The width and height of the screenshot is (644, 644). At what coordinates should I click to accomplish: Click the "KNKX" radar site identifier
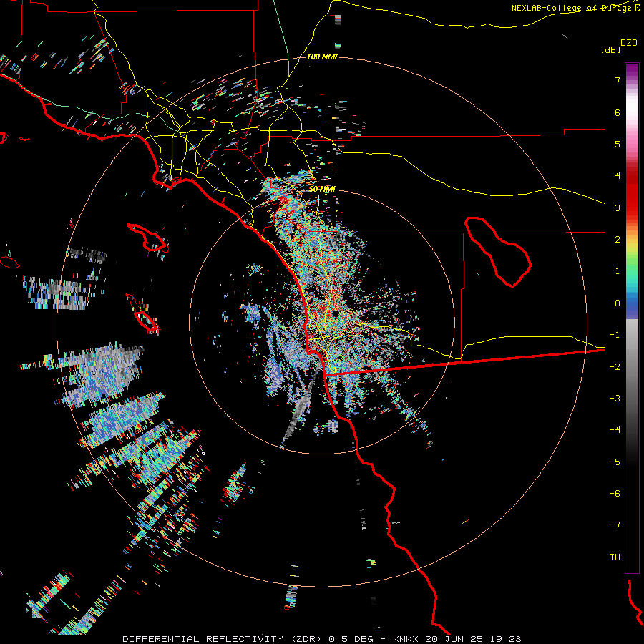click(406, 639)
